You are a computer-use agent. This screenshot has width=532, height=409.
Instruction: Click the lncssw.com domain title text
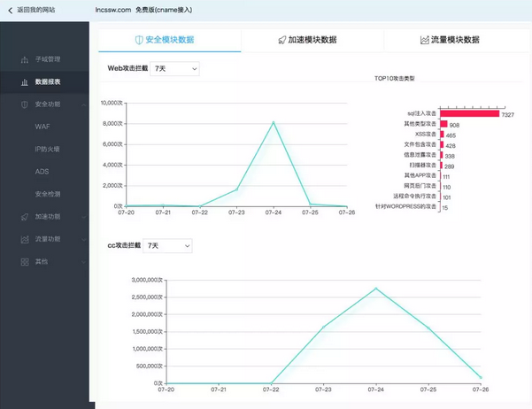click(113, 10)
